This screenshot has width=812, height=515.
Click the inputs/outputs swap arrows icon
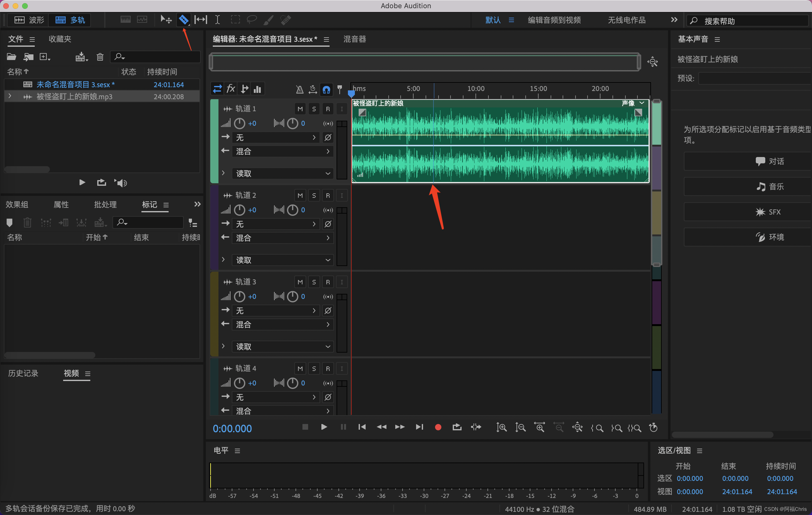point(218,89)
